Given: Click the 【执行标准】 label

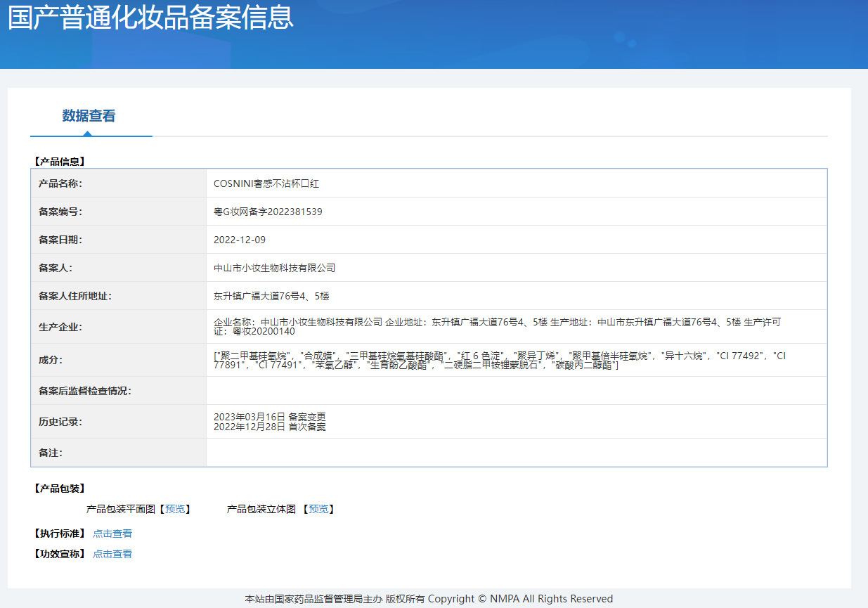Looking at the screenshot, I should [x=59, y=533].
